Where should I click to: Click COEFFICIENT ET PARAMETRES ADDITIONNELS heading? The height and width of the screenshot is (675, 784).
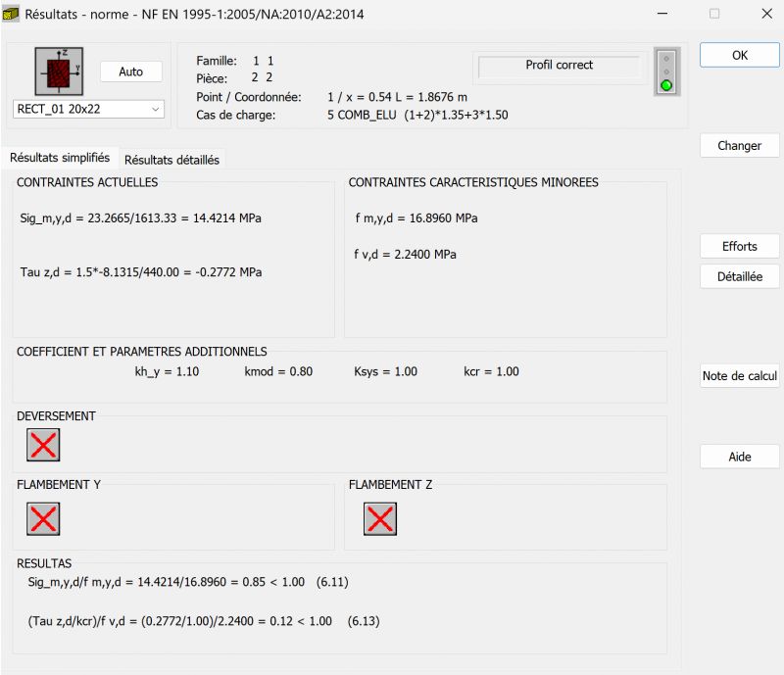tap(141, 352)
